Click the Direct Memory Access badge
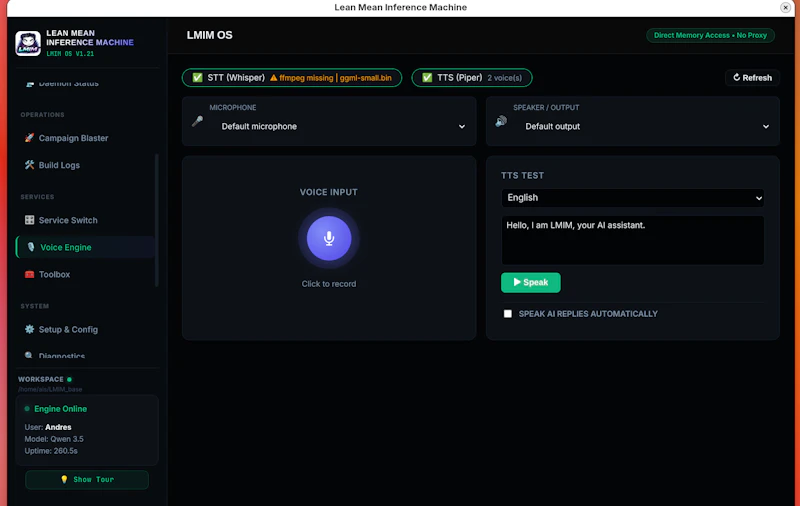The image size is (800, 506). pos(710,35)
